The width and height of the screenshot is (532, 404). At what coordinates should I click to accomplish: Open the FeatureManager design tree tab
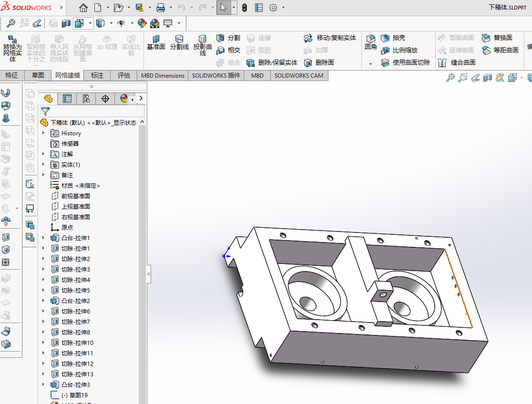coord(48,99)
